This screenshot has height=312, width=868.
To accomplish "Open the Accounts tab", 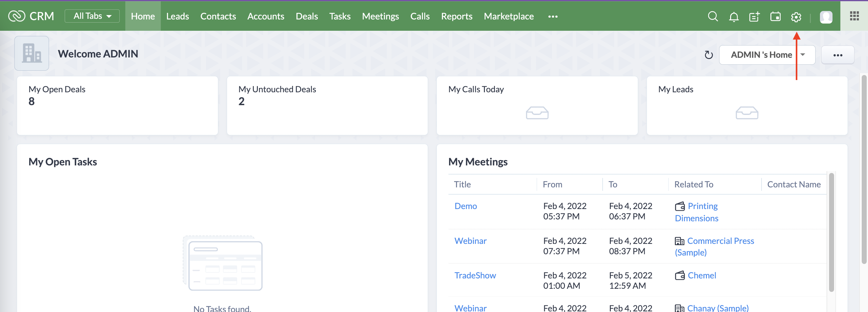I will click(266, 16).
